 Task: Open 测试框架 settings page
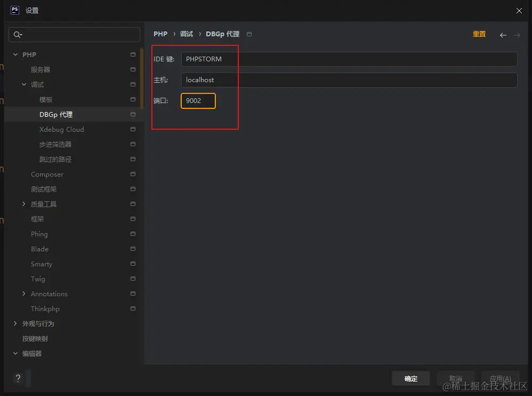click(44, 189)
